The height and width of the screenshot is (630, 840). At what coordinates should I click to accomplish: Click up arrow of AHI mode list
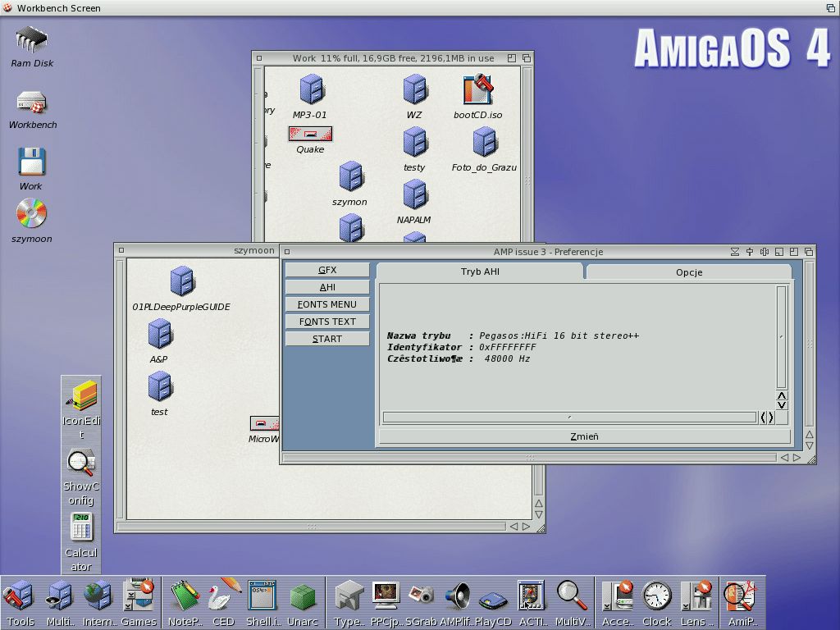tap(782, 395)
